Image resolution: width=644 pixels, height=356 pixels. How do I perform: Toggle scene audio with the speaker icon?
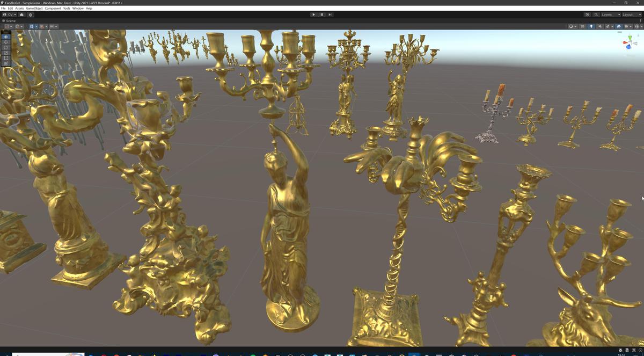pos(600,26)
